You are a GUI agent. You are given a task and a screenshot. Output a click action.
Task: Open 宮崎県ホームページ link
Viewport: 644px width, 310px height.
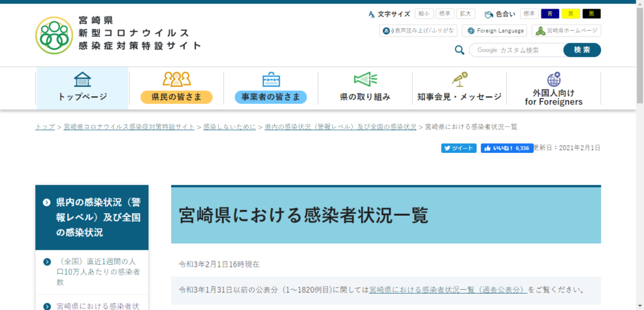point(566,31)
